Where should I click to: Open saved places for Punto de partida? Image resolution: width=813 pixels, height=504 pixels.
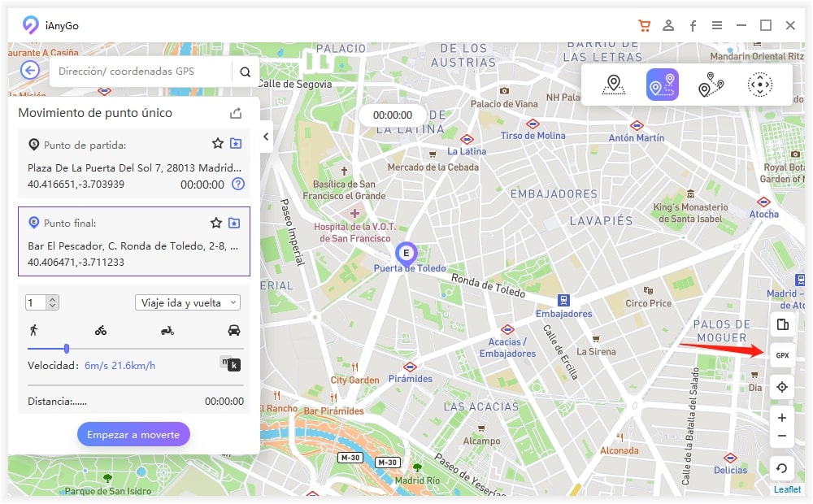236,144
